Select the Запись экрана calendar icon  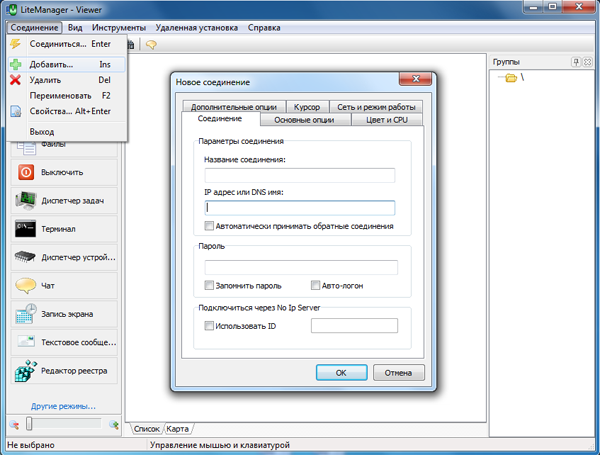click(26, 314)
